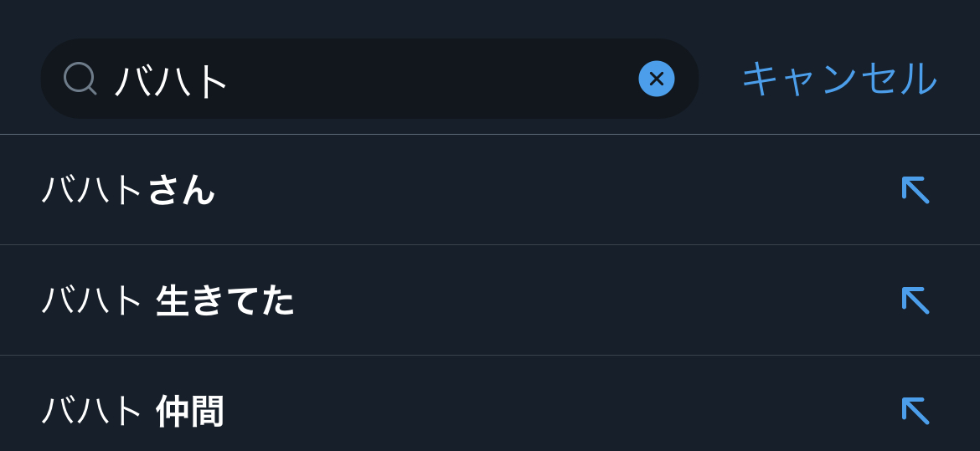Viewport: 980px width, 451px height.
Task: Clear the search text with the X button
Action: 656,79
